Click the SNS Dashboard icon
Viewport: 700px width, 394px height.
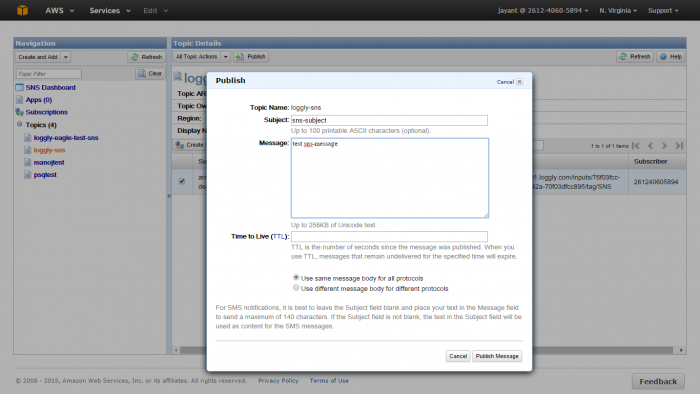coord(19,87)
